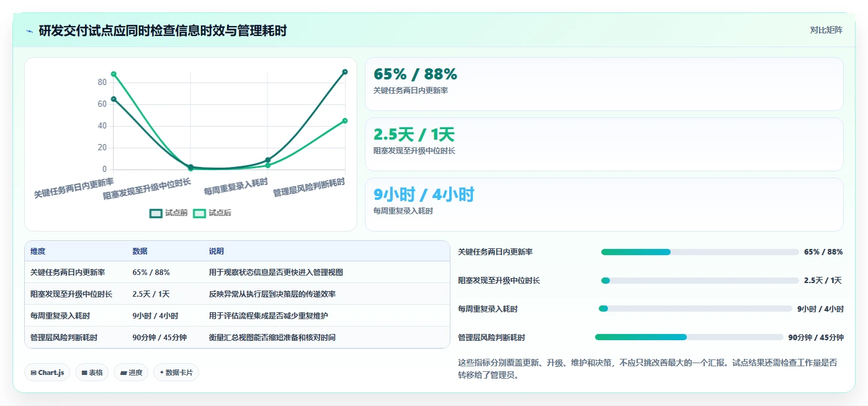Click the 维度 column header

click(x=38, y=251)
